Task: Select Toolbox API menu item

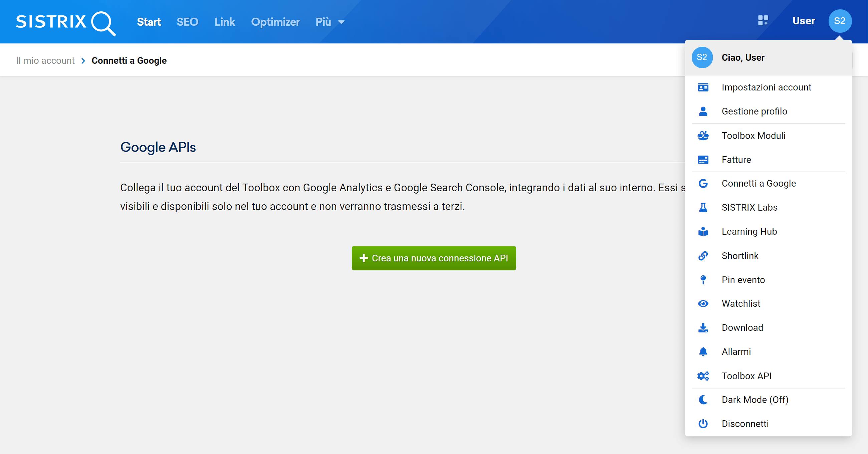Action: (x=768, y=376)
